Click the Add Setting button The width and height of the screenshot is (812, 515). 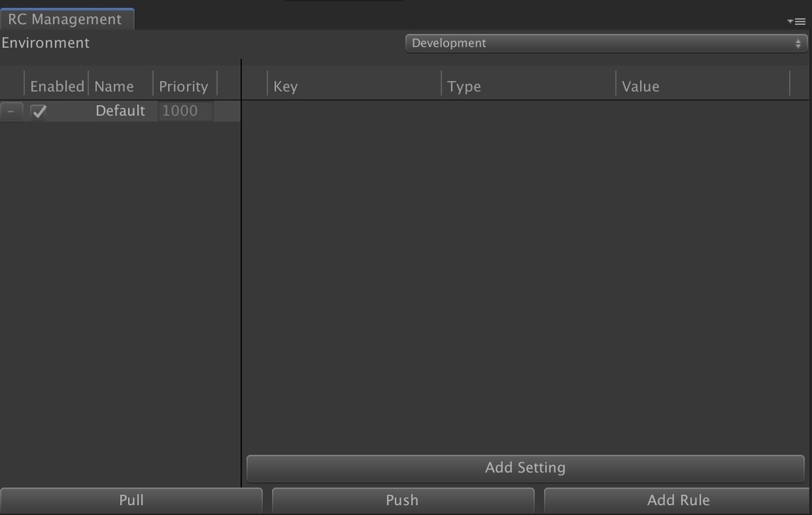(526, 467)
